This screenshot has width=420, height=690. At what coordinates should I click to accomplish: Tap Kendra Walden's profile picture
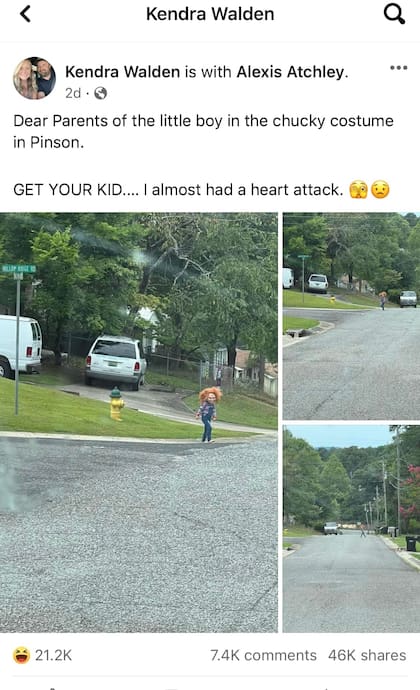pyautogui.click(x=34, y=78)
